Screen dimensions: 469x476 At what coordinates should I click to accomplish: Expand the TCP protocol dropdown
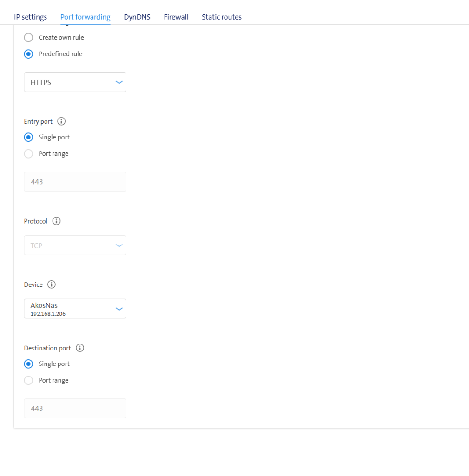75,245
